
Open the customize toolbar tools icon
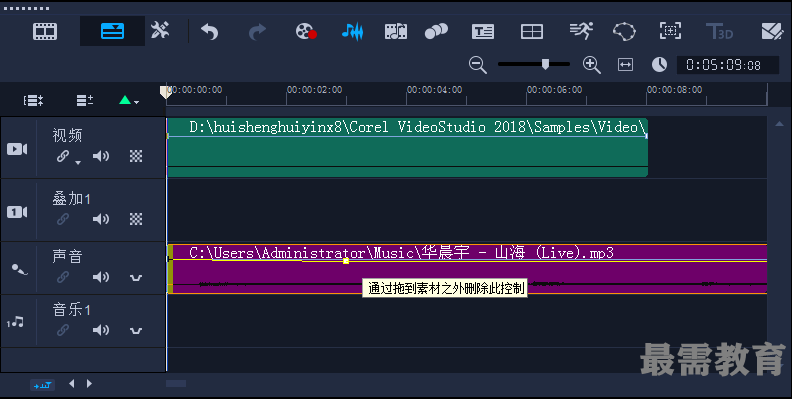[x=160, y=31]
